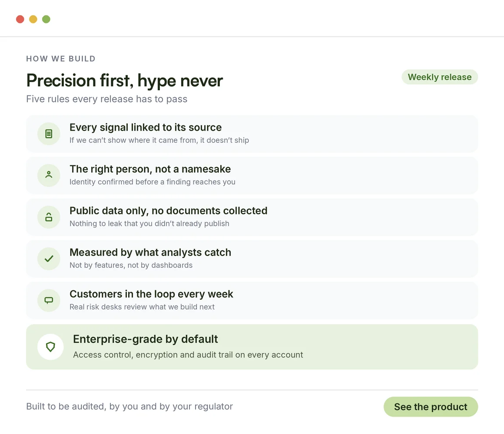Click the checkmark icon for analysts rule
The height and width of the screenshot is (434, 504).
pyautogui.click(x=49, y=258)
